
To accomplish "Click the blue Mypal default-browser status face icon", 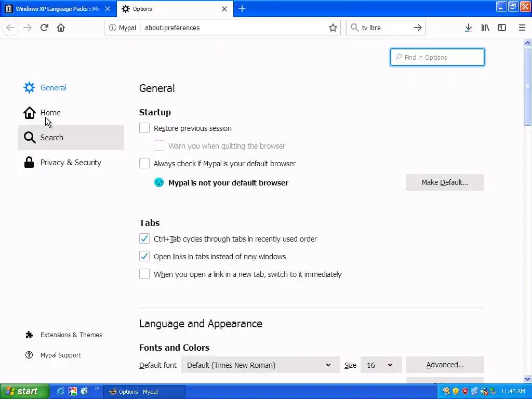I will [x=159, y=182].
